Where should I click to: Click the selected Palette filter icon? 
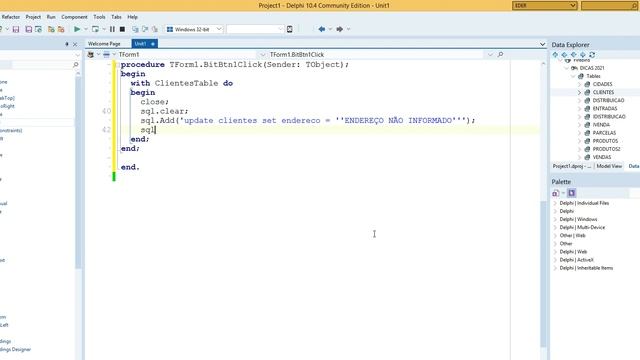(x=571, y=193)
